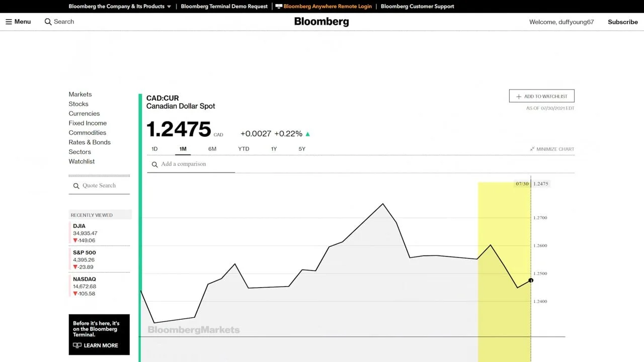Open Markets in the sidebar
The image size is (644, 362).
point(80,95)
